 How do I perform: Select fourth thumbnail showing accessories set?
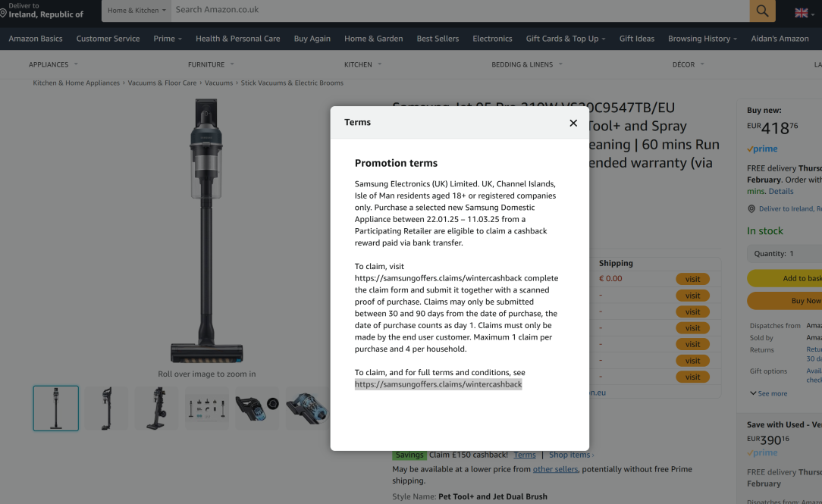(x=207, y=409)
